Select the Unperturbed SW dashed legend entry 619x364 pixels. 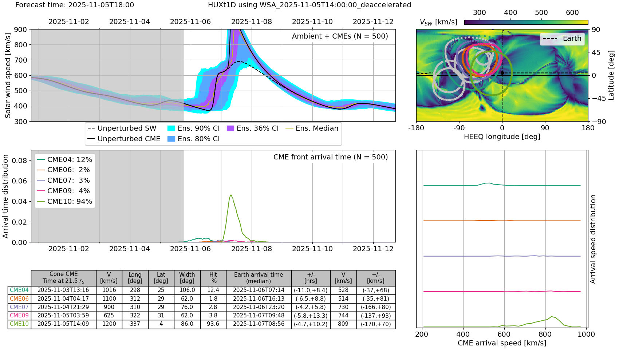point(122,128)
